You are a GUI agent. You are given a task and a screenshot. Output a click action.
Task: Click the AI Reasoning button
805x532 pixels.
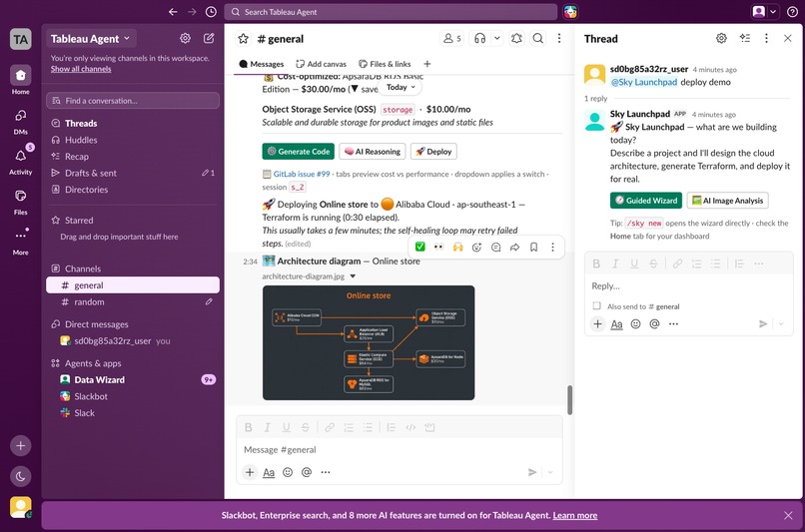[x=373, y=152]
